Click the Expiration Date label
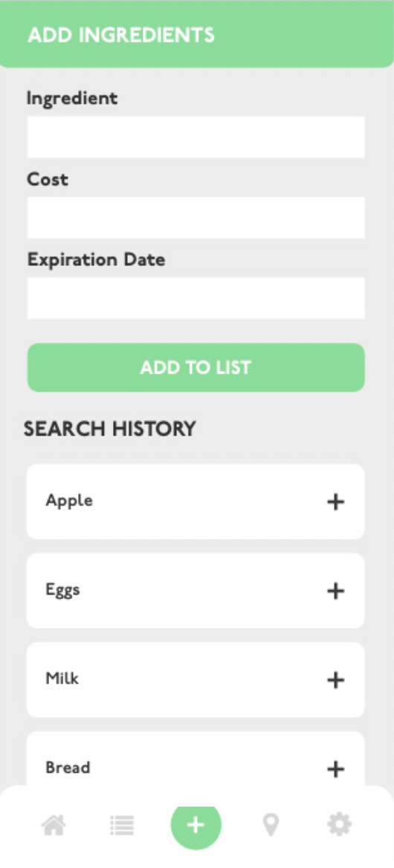This screenshot has height=868, width=394. pyautogui.click(x=97, y=259)
